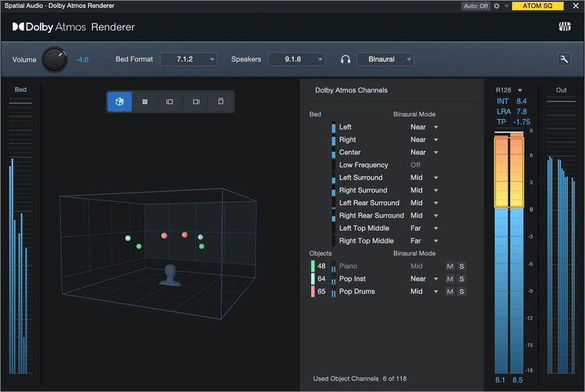Click the ATOM SQ controller button
The image size is (585, 392).
[x=537, y=6]
